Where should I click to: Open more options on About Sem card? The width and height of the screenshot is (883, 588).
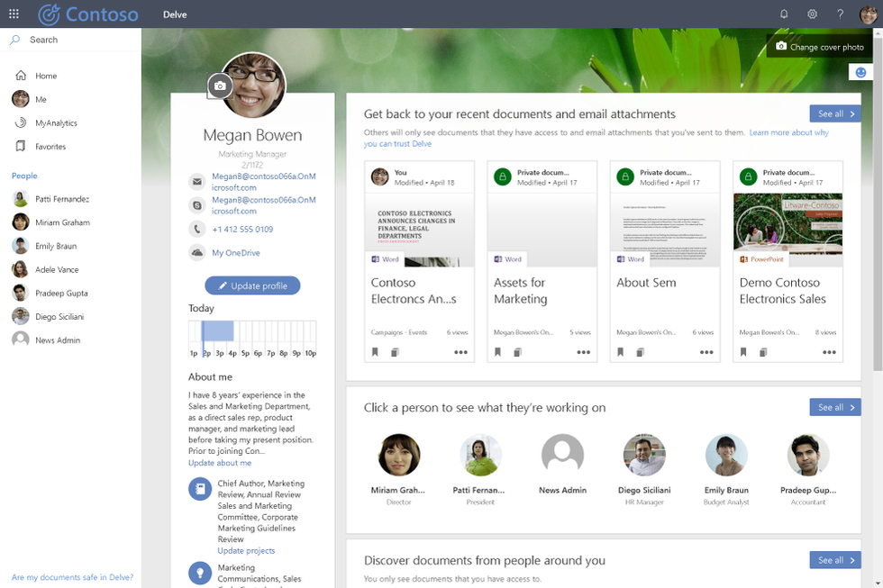coord(706,352)
